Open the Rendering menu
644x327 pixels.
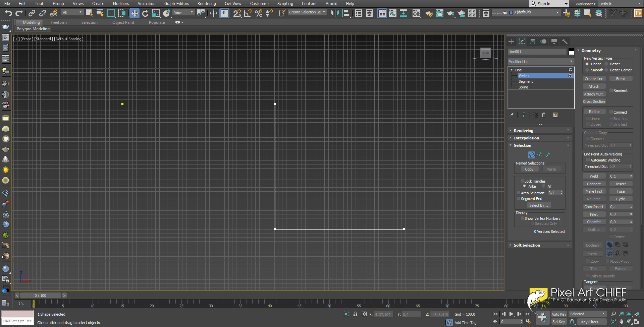pyautogui.click(x=207, y=4)
